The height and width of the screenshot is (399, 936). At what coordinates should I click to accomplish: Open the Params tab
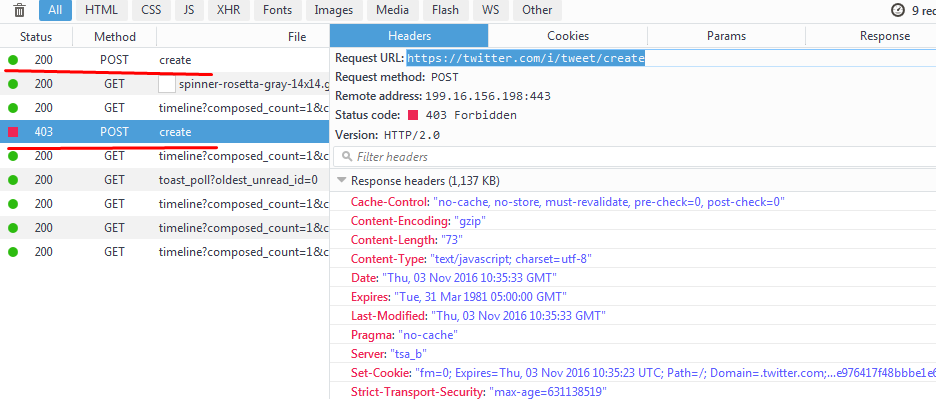tap(726, 36)
